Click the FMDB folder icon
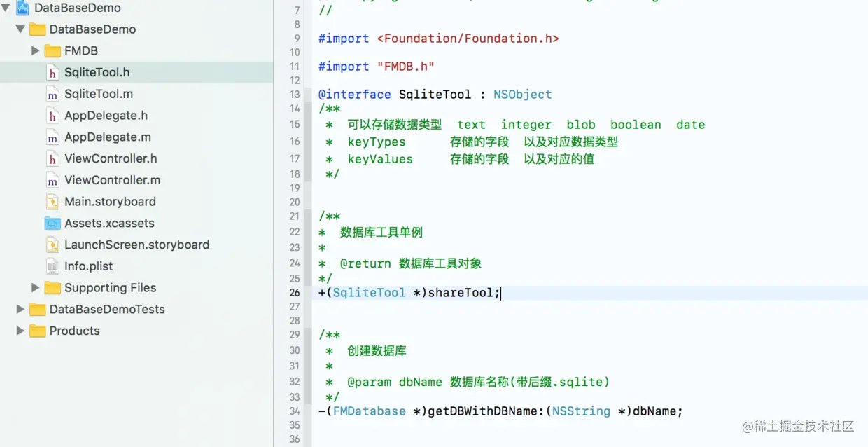 click(52, 51)
